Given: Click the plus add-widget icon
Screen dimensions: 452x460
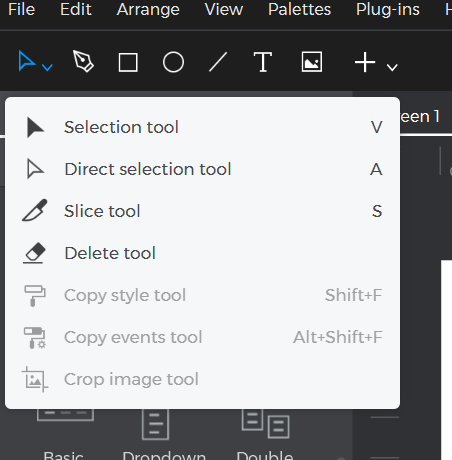Looking at the screenshot, I should click(x=365, y=62).
